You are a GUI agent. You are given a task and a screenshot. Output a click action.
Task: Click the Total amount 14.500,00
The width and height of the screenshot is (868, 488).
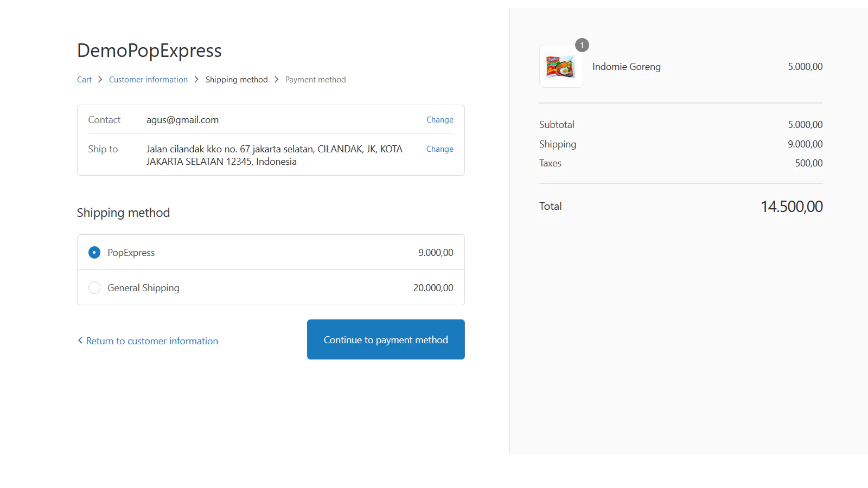[792, 206]
